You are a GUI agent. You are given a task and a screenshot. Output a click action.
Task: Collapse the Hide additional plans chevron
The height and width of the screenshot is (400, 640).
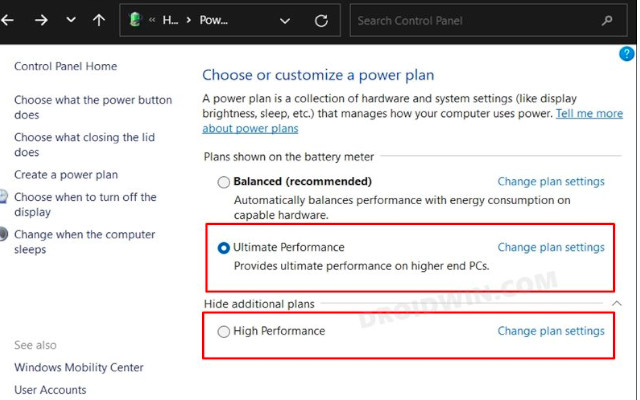616,303
